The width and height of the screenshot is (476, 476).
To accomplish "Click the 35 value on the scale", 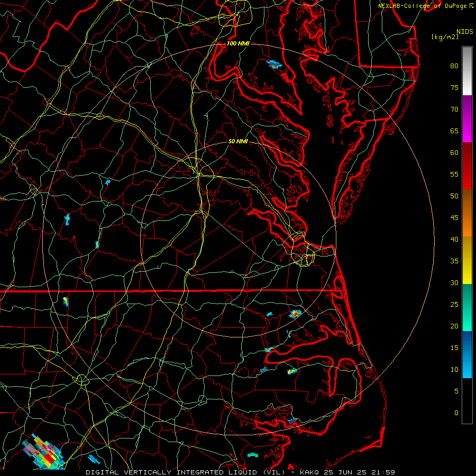I will (454, 261).
